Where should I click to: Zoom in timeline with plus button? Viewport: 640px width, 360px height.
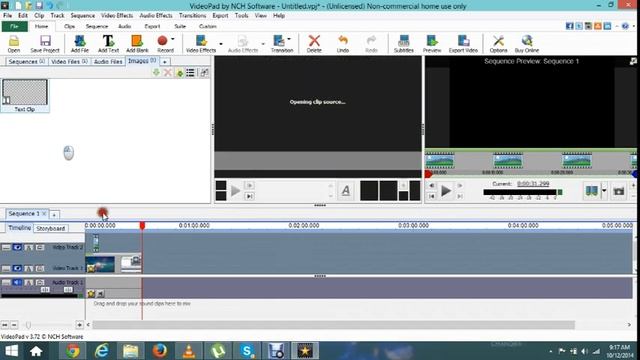(x=79, y=325)
